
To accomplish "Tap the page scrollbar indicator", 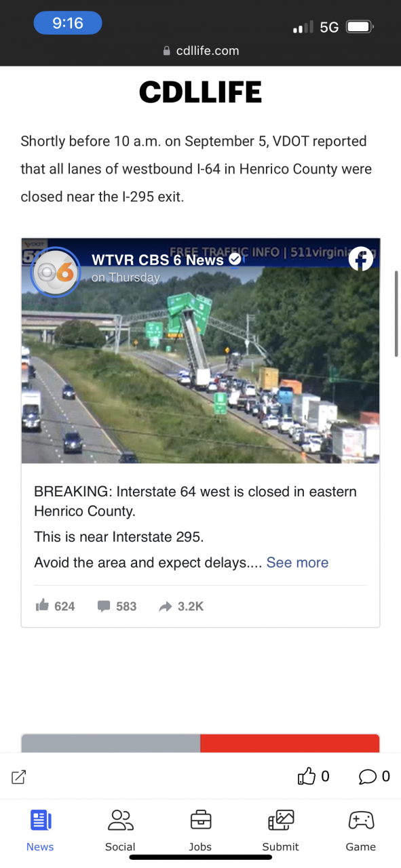I will click(x=397, y=313).
